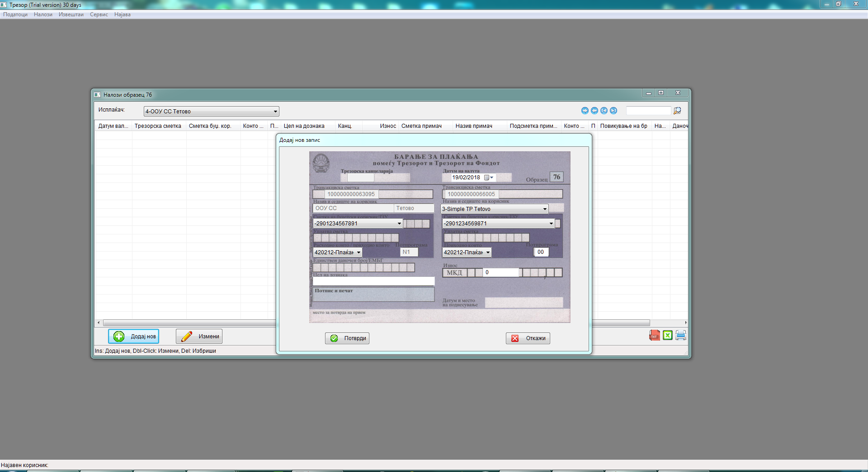Open the Исплаќач dropdown
Image resolution: width=868 pixels, height=472 pixels.
pos(275,112)
